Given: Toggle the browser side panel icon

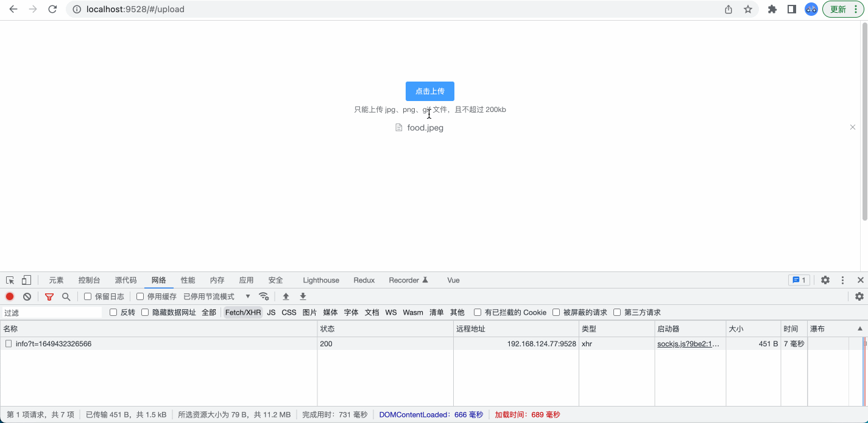Looking at the screenshot, I should (x=792, y=9).
